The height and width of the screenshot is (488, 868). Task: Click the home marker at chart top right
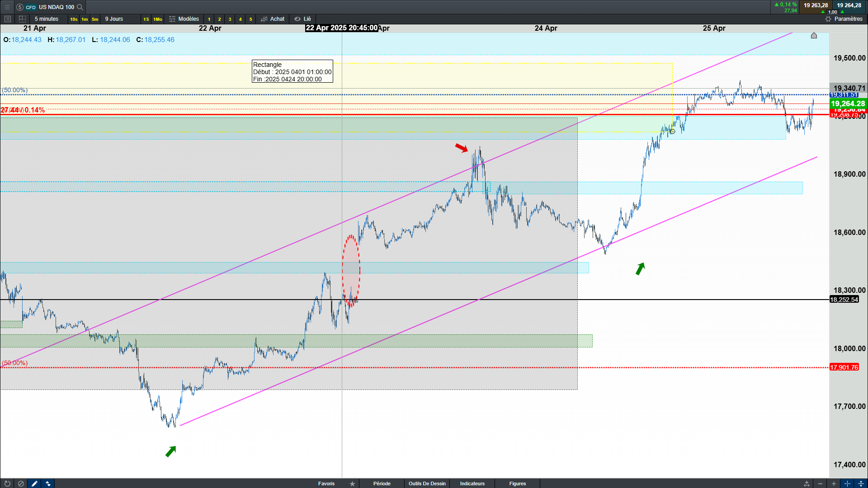pos(814,35)
